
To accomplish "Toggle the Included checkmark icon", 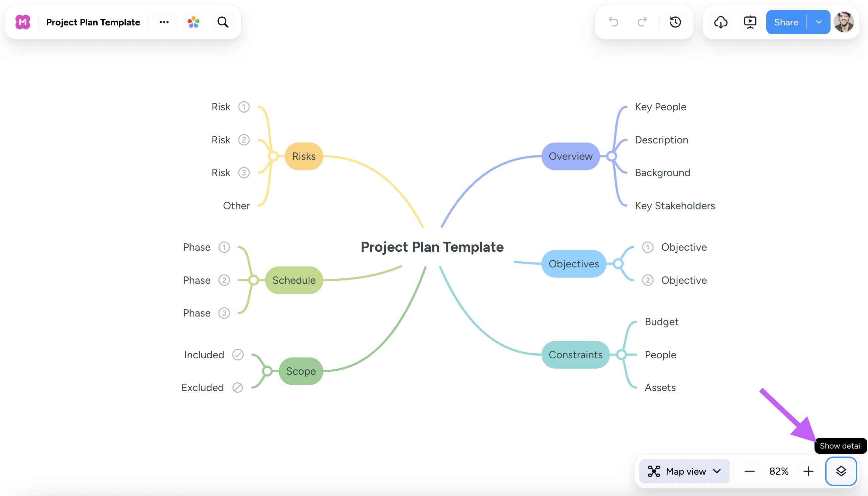I will pyautogui.click(x=238, y=355).
